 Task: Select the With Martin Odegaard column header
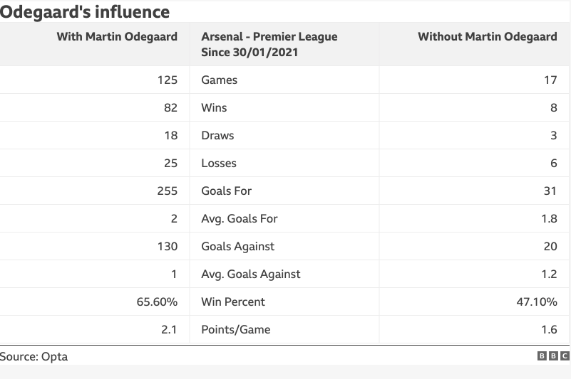point(117,37)
